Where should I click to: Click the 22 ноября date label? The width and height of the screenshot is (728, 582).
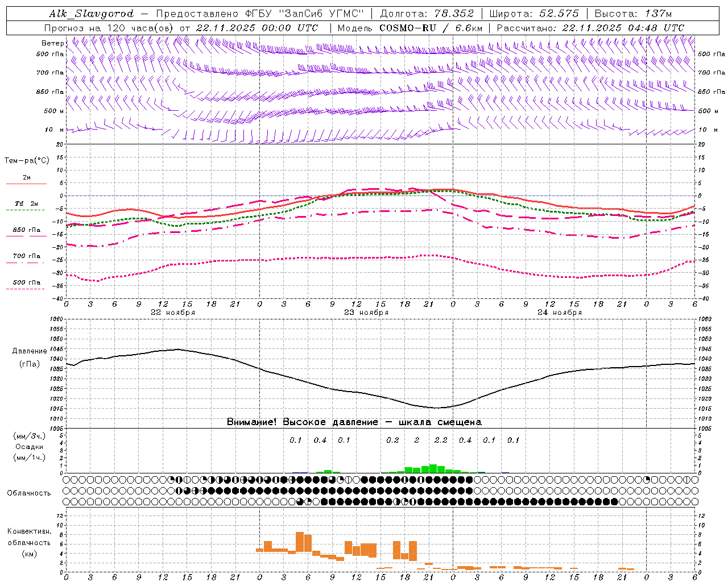coord(173,313)
